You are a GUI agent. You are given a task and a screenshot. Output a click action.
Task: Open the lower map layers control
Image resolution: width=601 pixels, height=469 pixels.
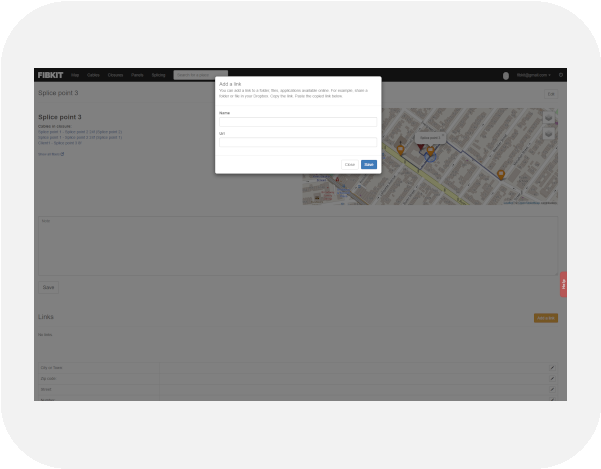point(548,133)
